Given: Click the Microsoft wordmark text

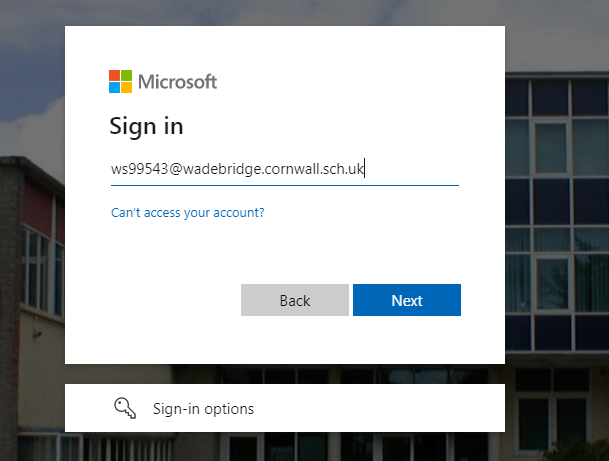Looking at the screenshot, I should click(x=177, y=82).
